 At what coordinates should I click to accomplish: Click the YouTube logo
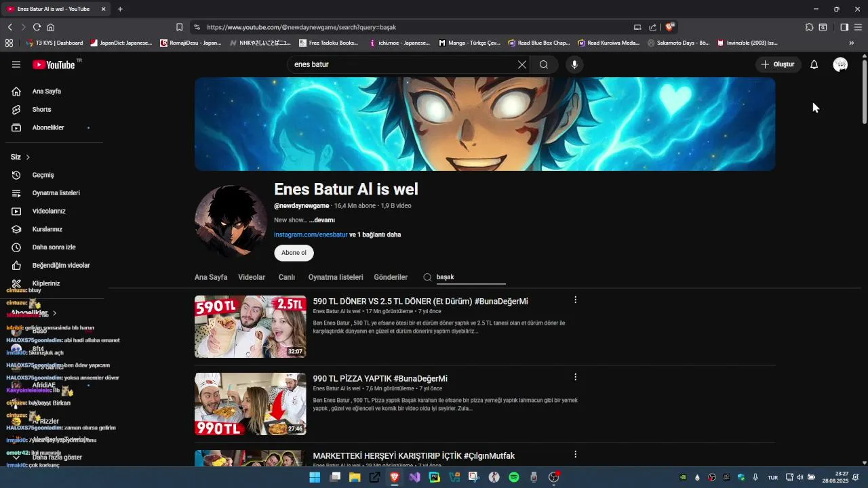[54, 64]
